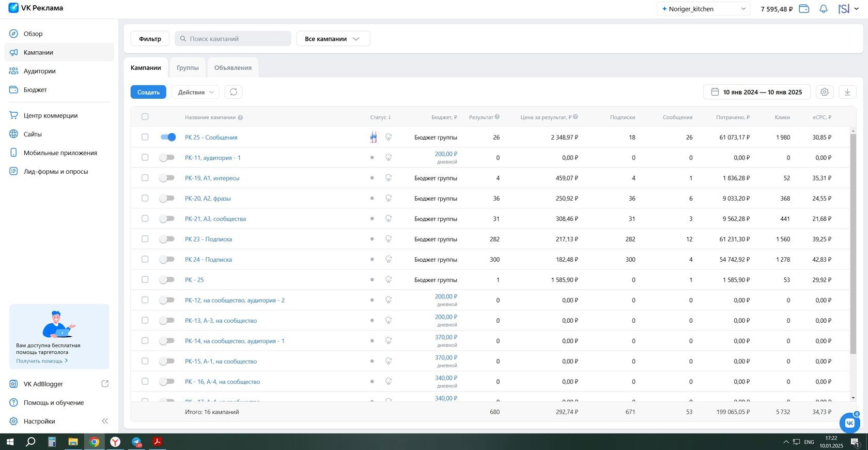The image size is (868, 450).
Task: Go to Аудитории in the sidebar
Action: pyautogui.click(x=39, y=71)
